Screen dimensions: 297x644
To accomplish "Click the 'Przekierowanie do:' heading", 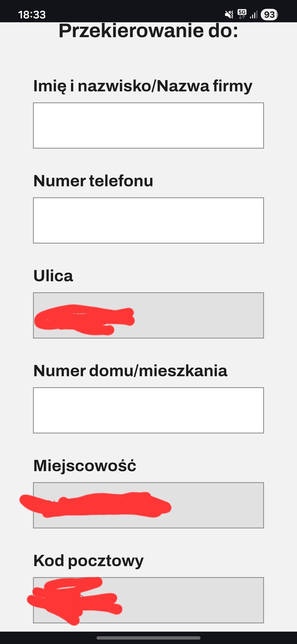I will coord(148,31).
